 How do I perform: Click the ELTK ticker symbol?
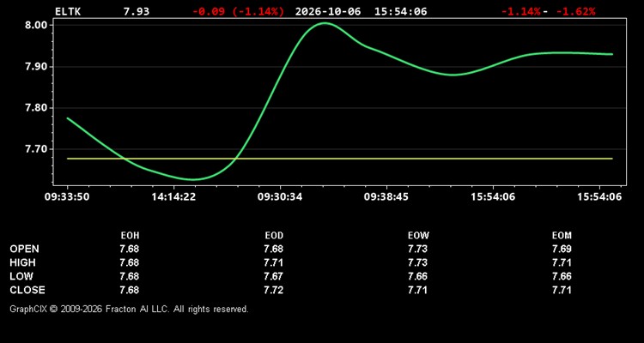tap(68, 11)
